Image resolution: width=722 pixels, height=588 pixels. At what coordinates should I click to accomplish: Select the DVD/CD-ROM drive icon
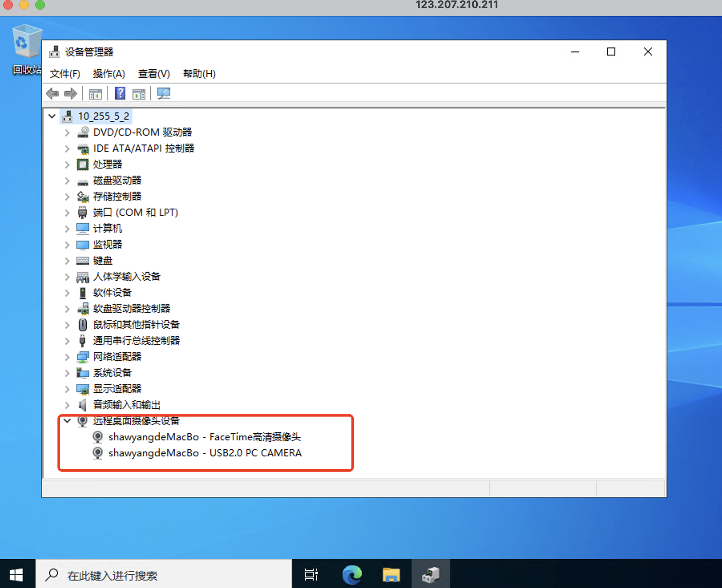pos(83,132)
